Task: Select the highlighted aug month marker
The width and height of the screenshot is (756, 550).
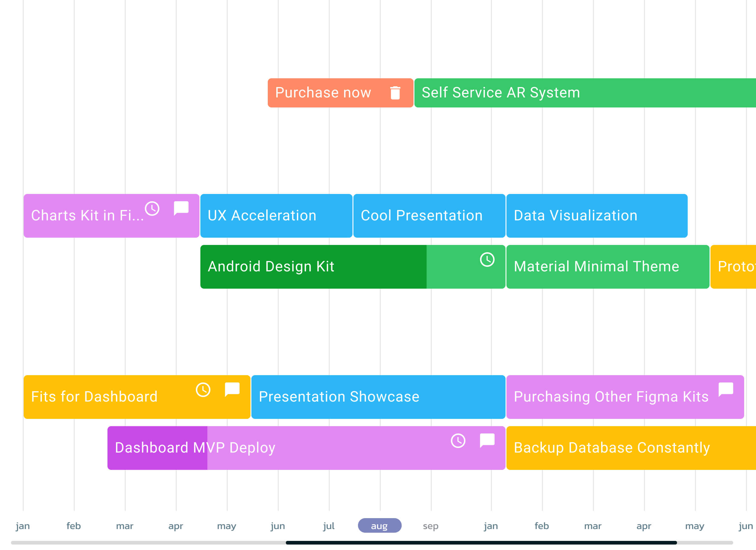Action: [379, 526]
